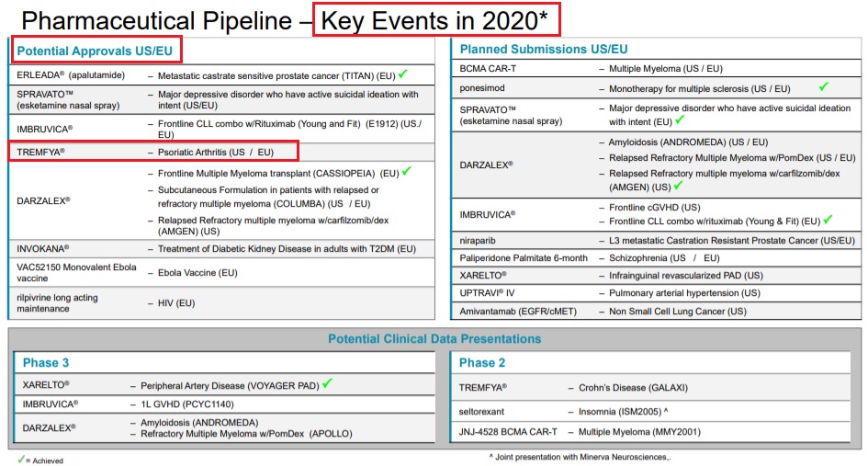Click the checkmark beside DARZALEX (AMGEN) (US) planned submission
Image resolution: width=868 pixels, height=466 pixels.
point(681,186)
